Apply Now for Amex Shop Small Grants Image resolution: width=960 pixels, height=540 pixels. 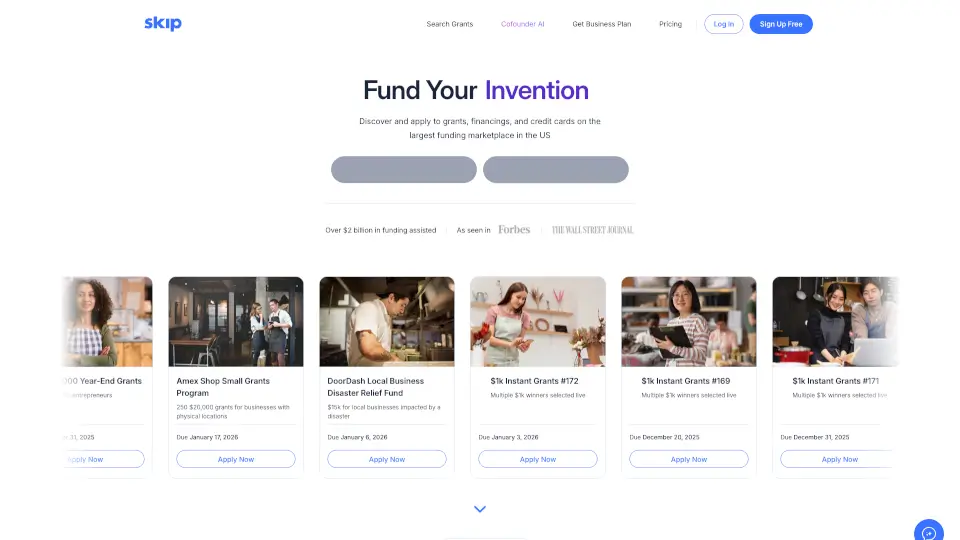tap(236, 459)
